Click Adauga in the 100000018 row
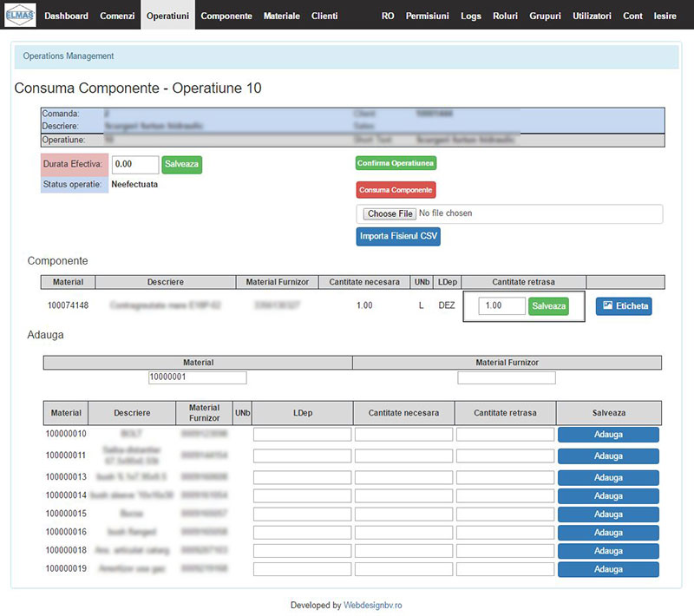694x616 pixels. (x=608, y=551)
